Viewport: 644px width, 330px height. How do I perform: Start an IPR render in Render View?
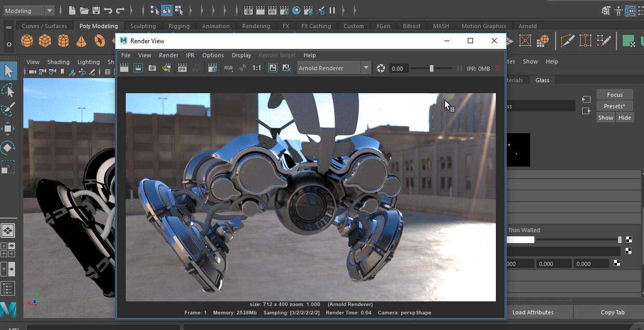click(x=182, y=68)
